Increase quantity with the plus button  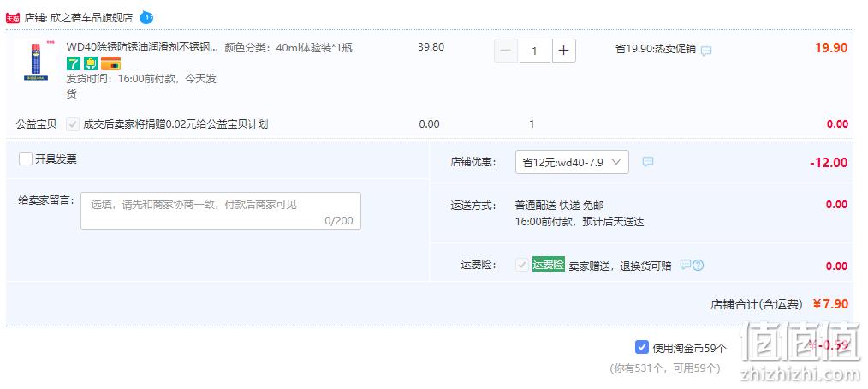click(563, 51)
